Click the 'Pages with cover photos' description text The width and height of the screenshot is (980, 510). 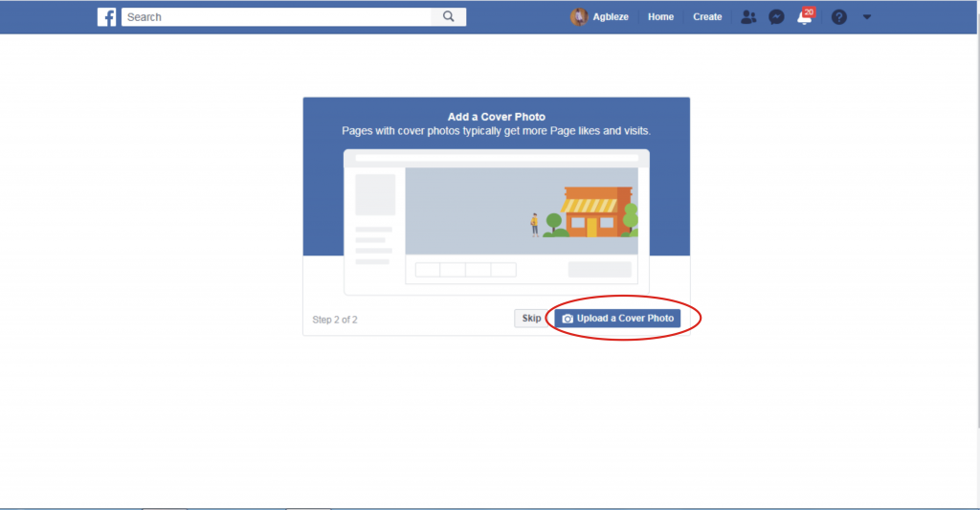(x=497, y=131)
